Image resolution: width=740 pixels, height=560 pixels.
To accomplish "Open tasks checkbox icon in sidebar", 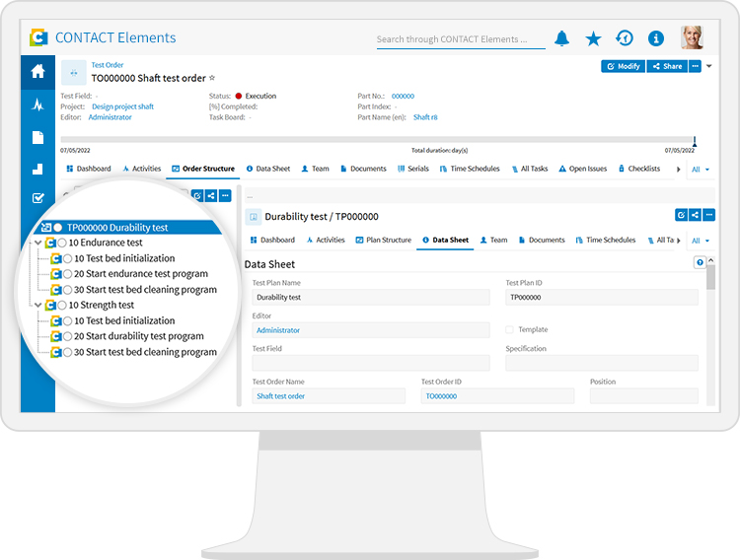I will tap(37, 198).
